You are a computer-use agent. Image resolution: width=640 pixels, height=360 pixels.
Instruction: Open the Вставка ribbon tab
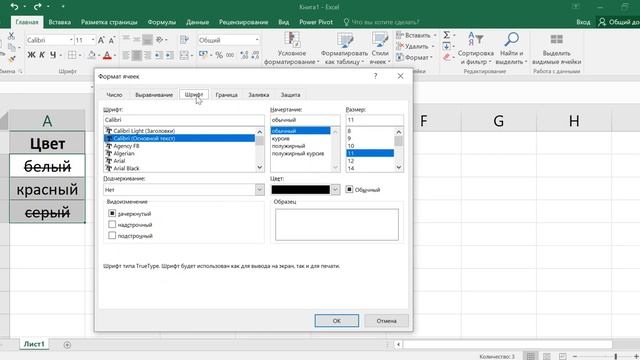pyautogui.click(x=60, y=22)
